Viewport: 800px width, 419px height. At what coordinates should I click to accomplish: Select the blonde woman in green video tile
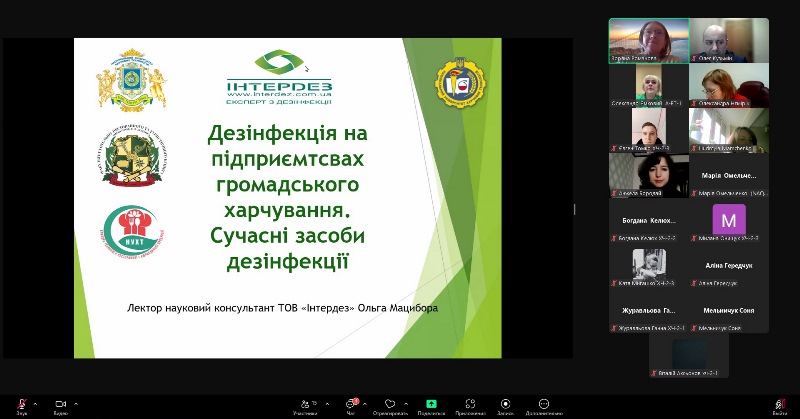tap(649, 85)
